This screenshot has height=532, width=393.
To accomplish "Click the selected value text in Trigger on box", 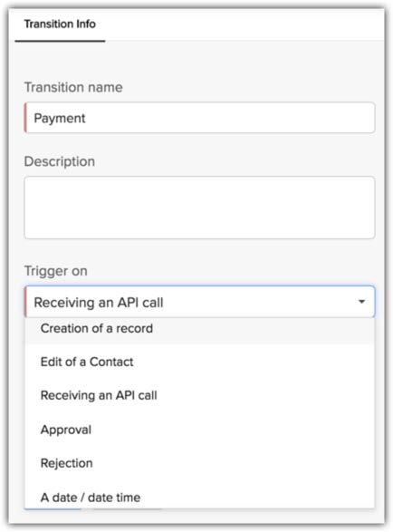I will 99,303.
